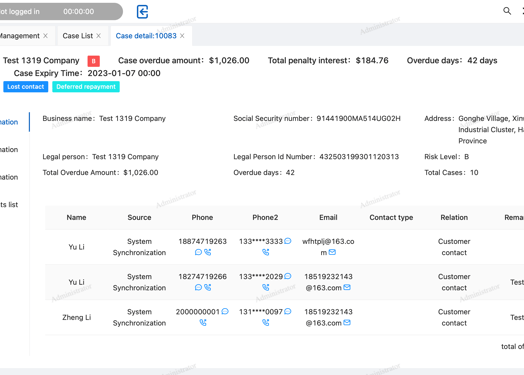Click the Deferred repayment tag

click(86, 87)
